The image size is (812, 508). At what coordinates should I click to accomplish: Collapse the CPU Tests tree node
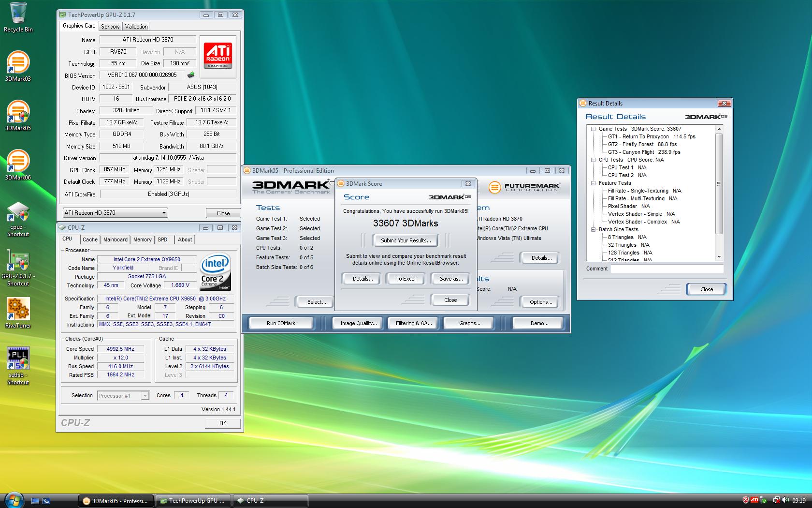(594, 160)
